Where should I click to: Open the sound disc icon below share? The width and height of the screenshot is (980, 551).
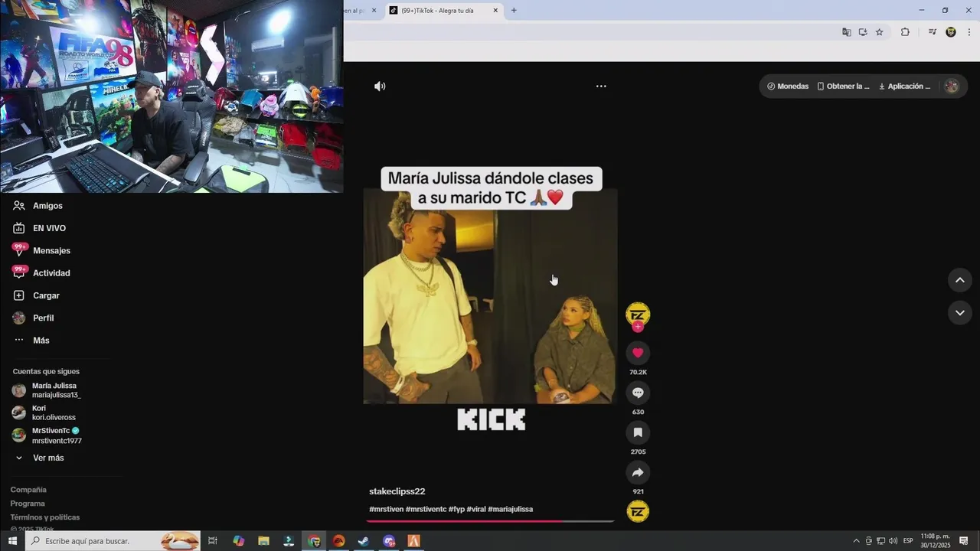(638, 511)
